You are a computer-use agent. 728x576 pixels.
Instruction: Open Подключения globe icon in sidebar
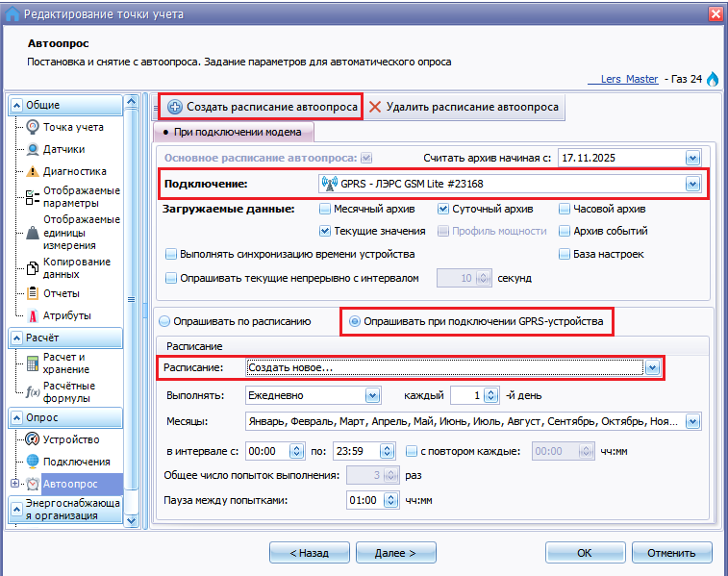(34, 463)
